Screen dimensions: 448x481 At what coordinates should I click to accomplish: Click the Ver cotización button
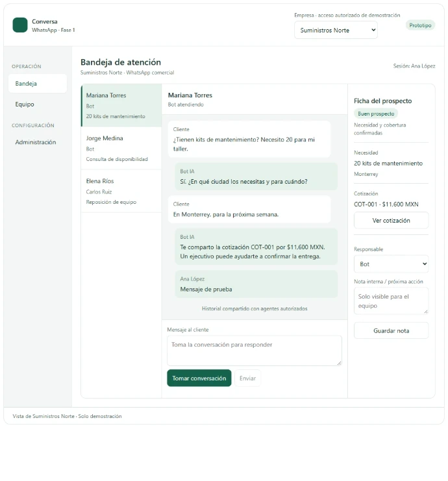[391, 220]
